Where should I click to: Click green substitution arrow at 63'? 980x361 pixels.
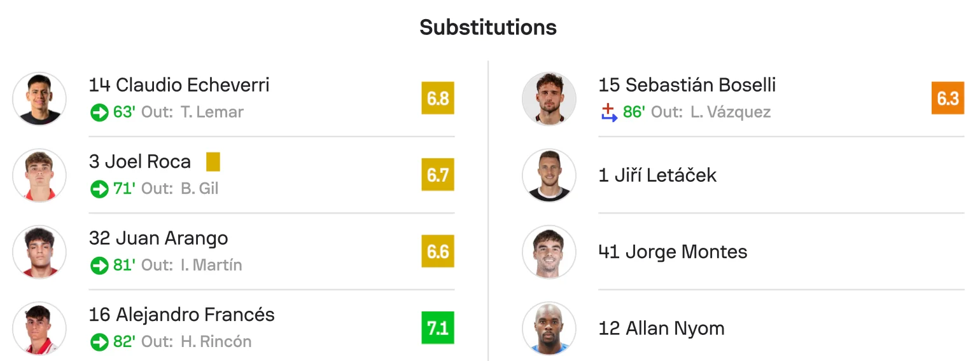pos(99,113)
